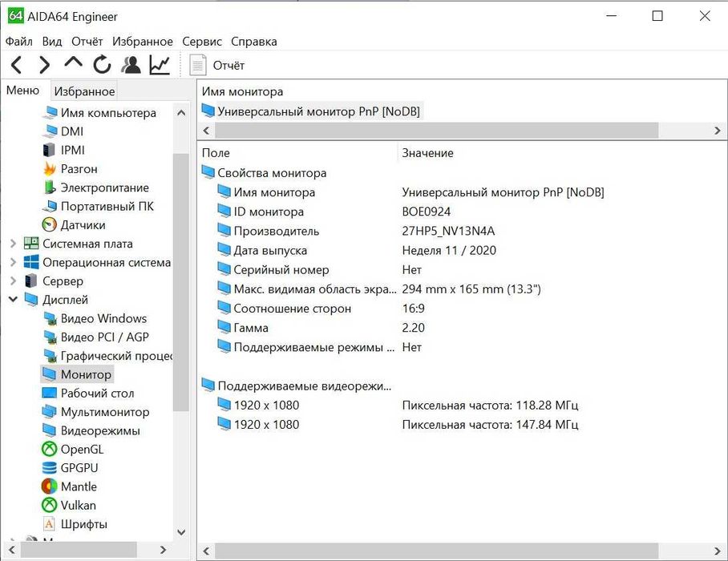The height and width of the screenshot is (561, 728).
Task: Click the Поле column header
Action: 216,152
